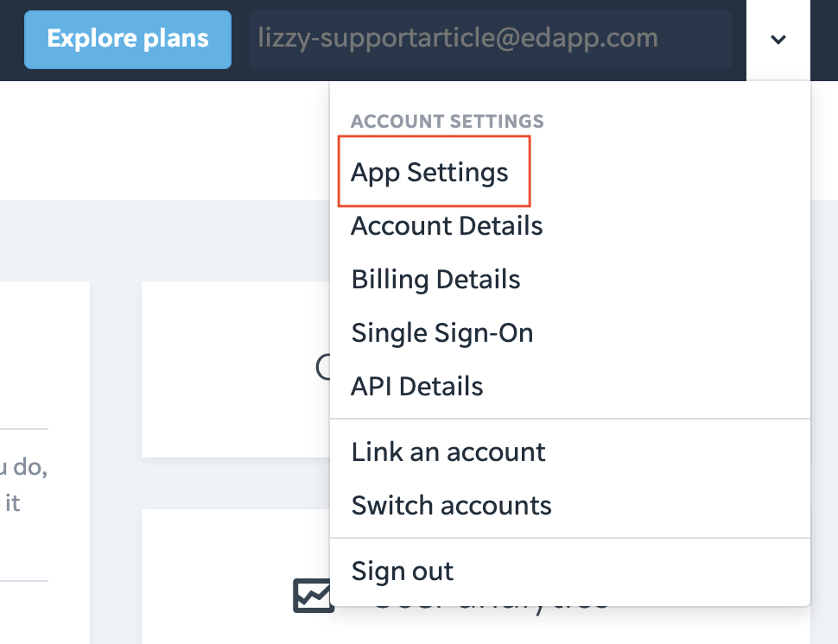Image resolution: width=838 pixels, height=644 pixels.
Task: Open Billing Details
Action: coord(435,280)
